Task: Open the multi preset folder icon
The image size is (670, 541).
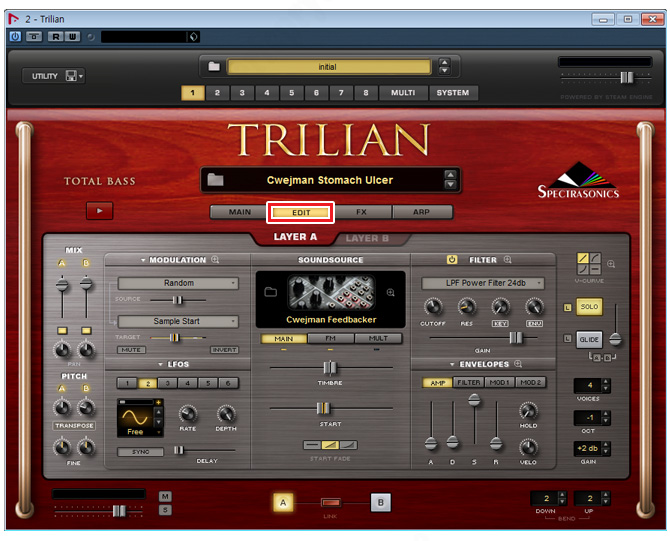Action: click(214, 66)
